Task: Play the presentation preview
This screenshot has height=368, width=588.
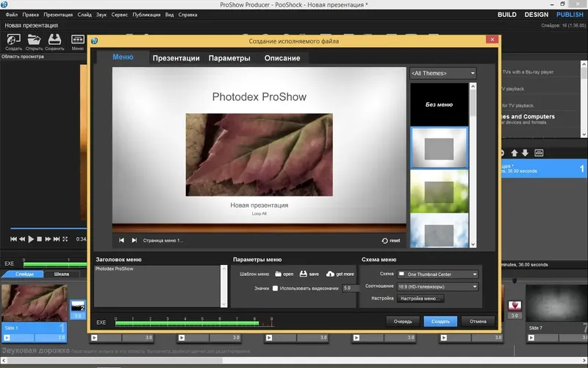Action: click(x=31, y=239)
